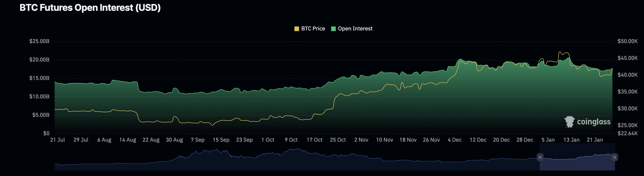Select the $35.00K right axis label
The height and width of the screenshot is (176, 644).
(628, 92)
